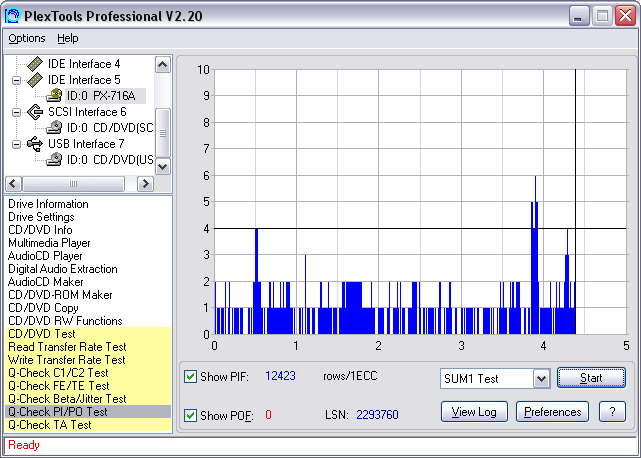This screenshot has width=641, height=458.
Task: Open CD/DVD-ROM Maker
Action: [x=60, y=295]
